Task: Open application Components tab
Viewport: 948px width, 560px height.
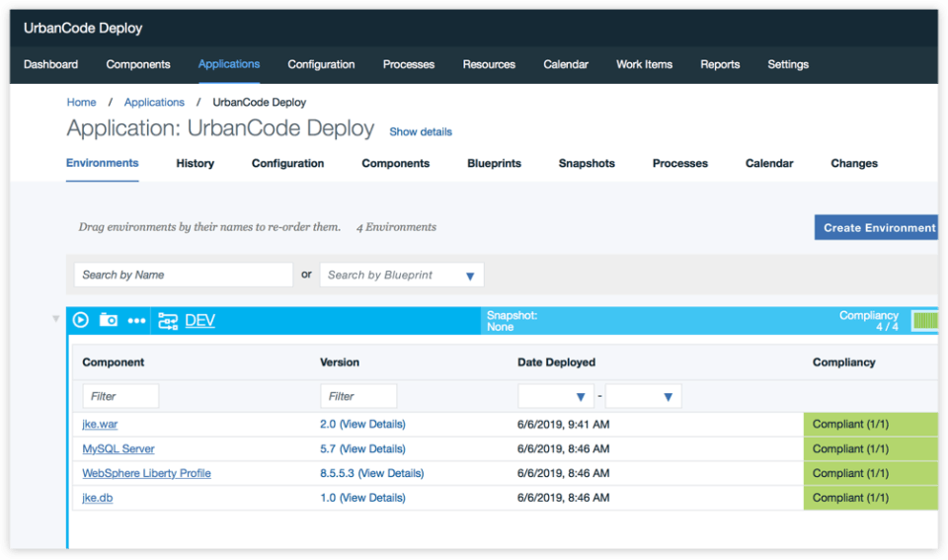Action: (395, 163)
